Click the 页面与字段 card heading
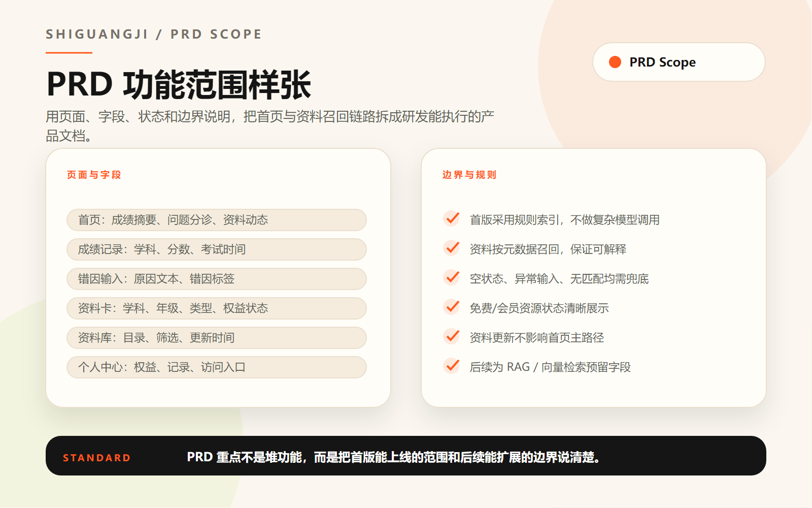Image resolution: width=812 pixels, height=508 pixels. [94, 175]
